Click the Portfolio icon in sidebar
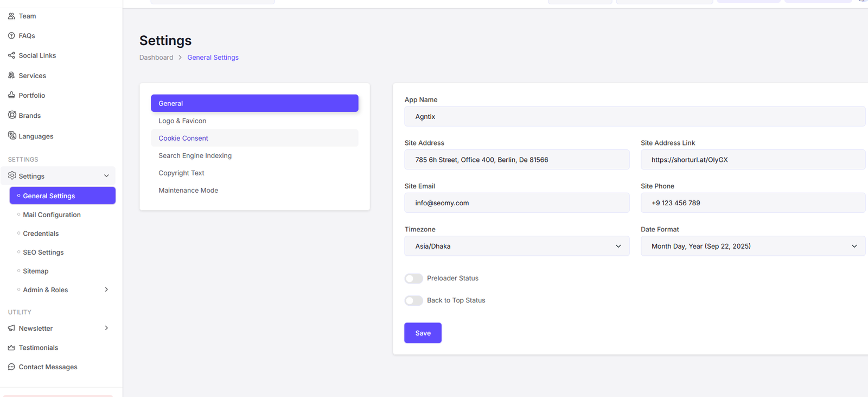Screen dimensions: 868x397 11,95
